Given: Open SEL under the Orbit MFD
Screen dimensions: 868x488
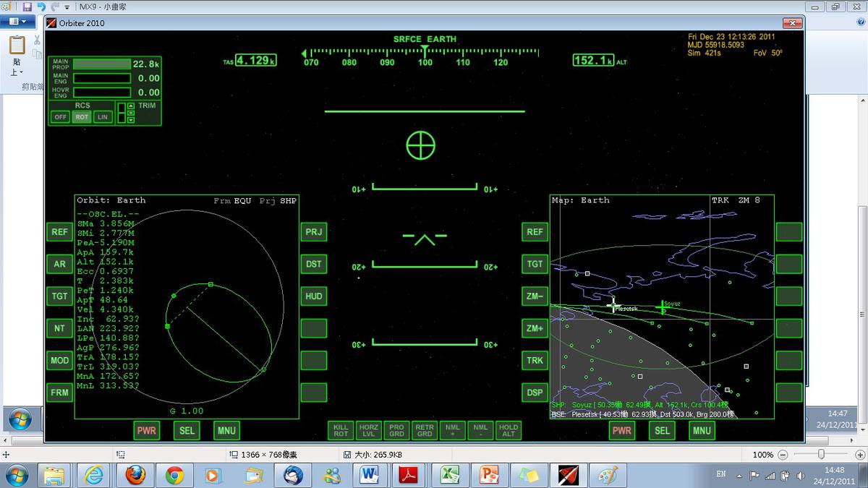Looking at the screenshot, I should click(x=187, y=430).
